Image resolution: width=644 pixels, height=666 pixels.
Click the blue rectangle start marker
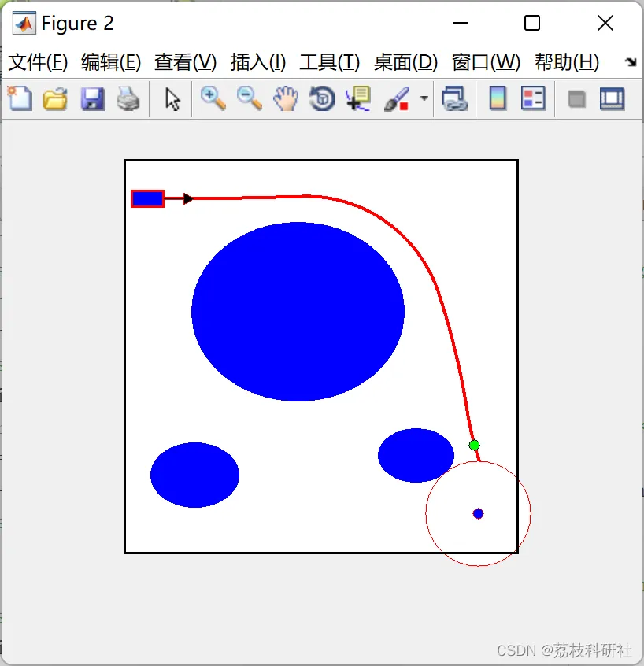(x=147, y=199)
